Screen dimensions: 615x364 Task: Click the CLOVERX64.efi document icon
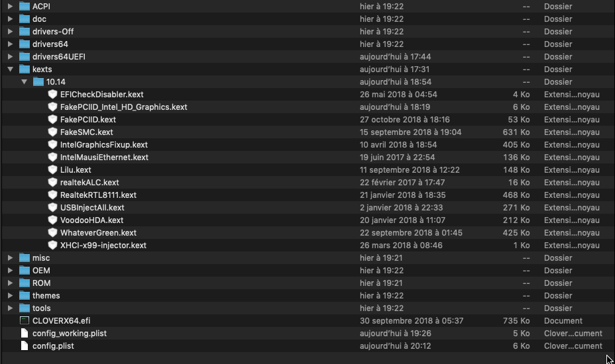(25, 320)
